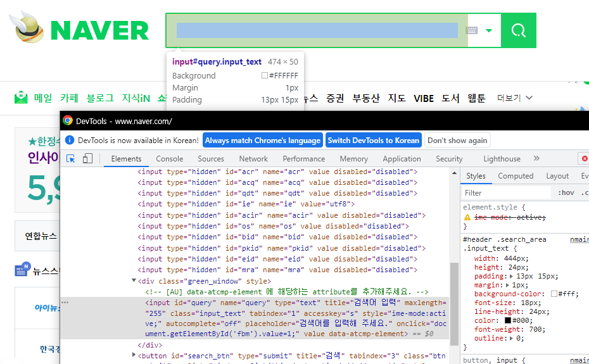Switch to the Sources tab
Screen dimensions: 589x364
[211, 159]
